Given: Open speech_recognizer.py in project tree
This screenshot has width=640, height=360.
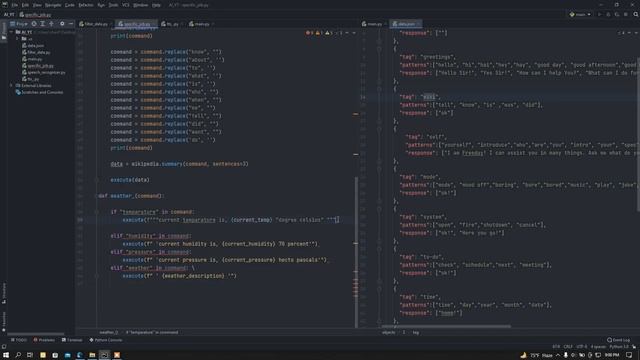Looking at the screenshot, I should point(44,72).
